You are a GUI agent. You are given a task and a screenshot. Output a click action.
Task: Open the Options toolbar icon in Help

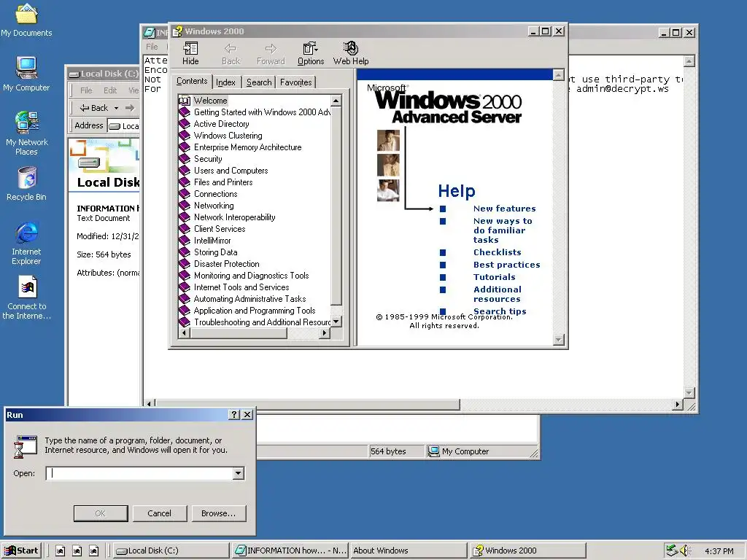311,49
